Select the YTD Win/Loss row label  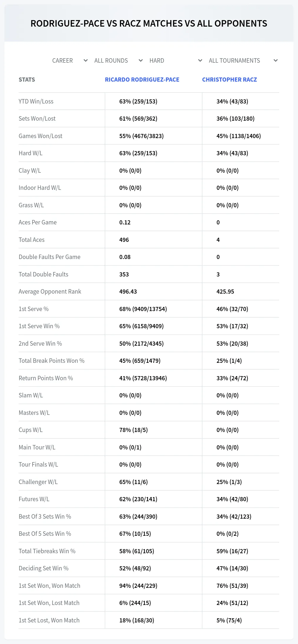click(x=36, y=101)
